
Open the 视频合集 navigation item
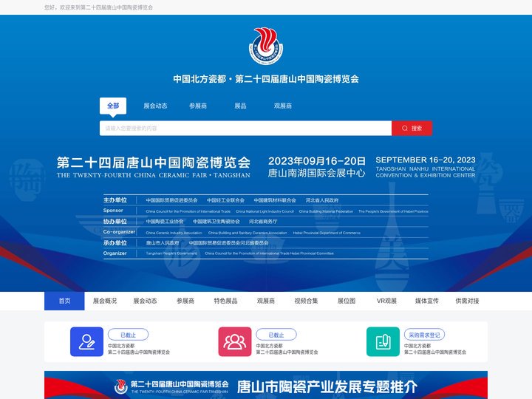coord(306,301)
